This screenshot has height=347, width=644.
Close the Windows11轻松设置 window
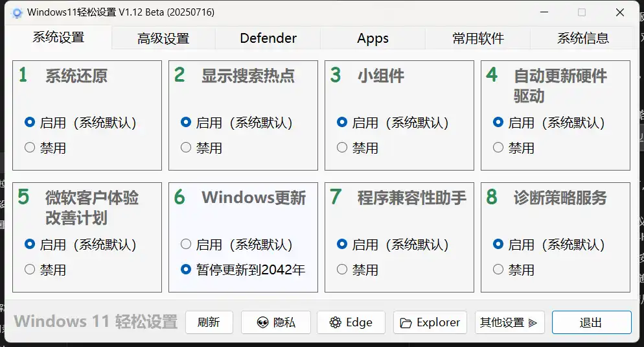[620, 12]
